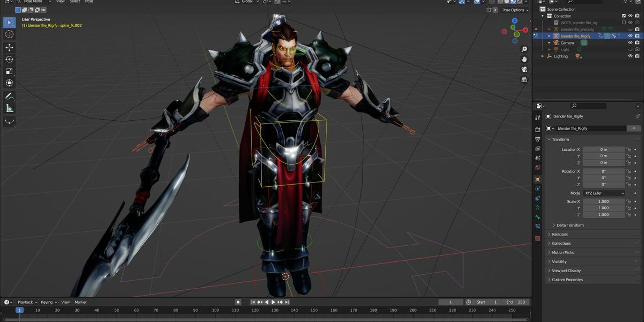Open Pose Options popover
Image resolution: width=644 pixels, height=322 pixels.
point(515,10)
